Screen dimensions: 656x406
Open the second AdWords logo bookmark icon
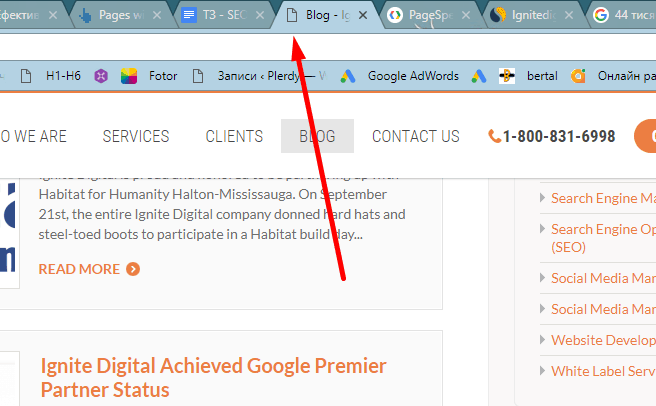pos(479,76)
